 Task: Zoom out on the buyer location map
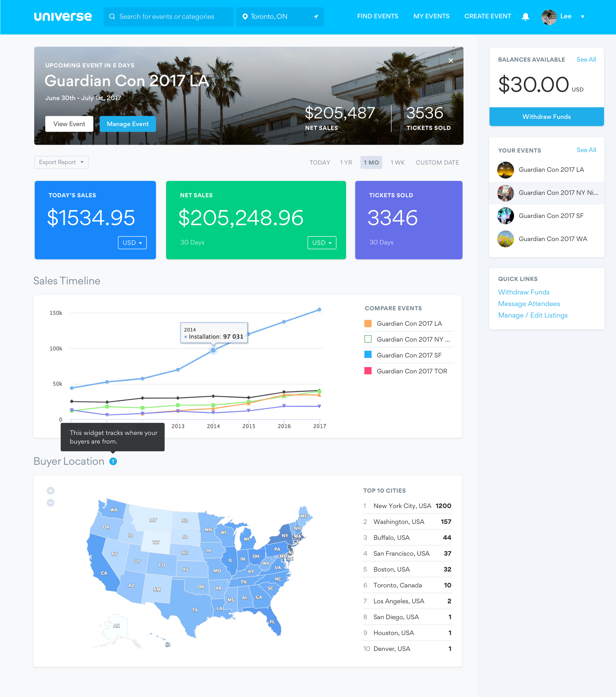click(x=51, y=503)
